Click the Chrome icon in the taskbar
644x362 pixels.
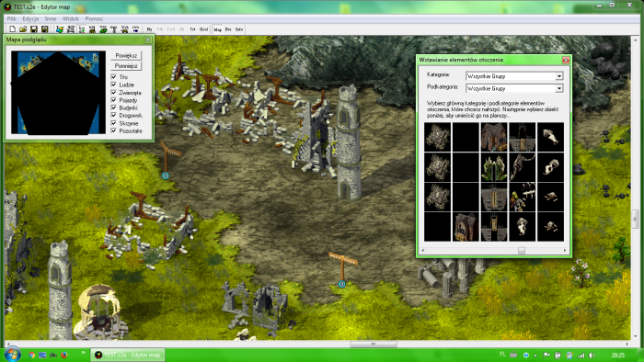[x=32, y=355]
